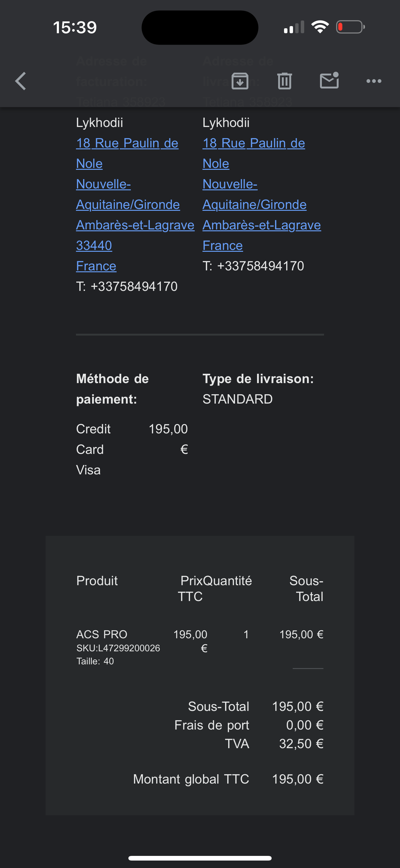Tap the billing phone number +33758494170

click(134, 287)
